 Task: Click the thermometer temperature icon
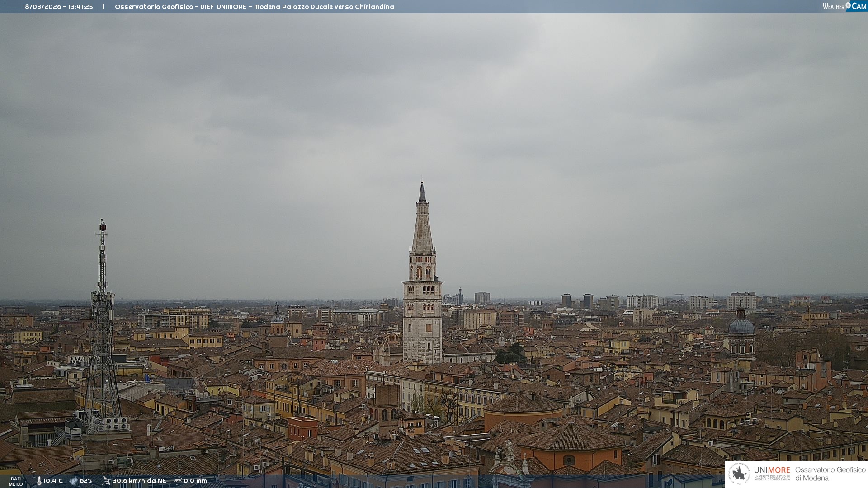(39, 481)
